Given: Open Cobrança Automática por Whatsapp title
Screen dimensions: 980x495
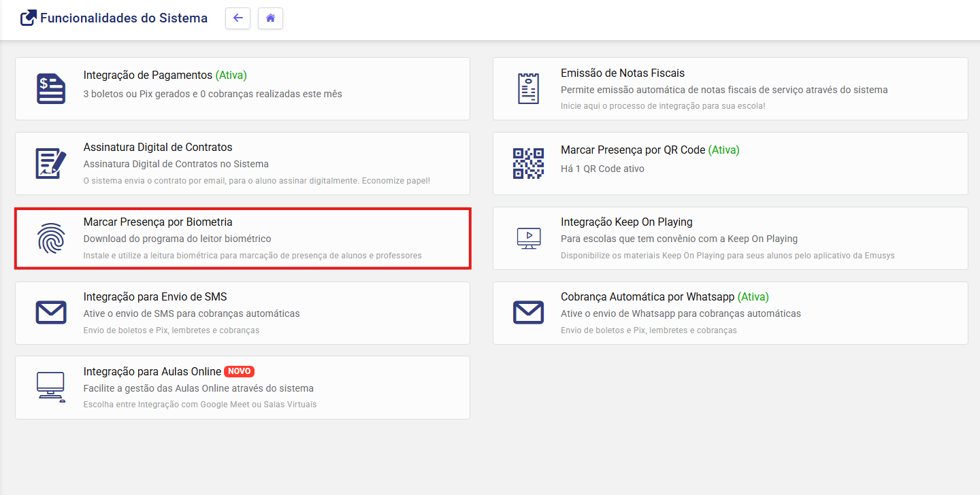Looking at the screenshot, I should point(647,296).
